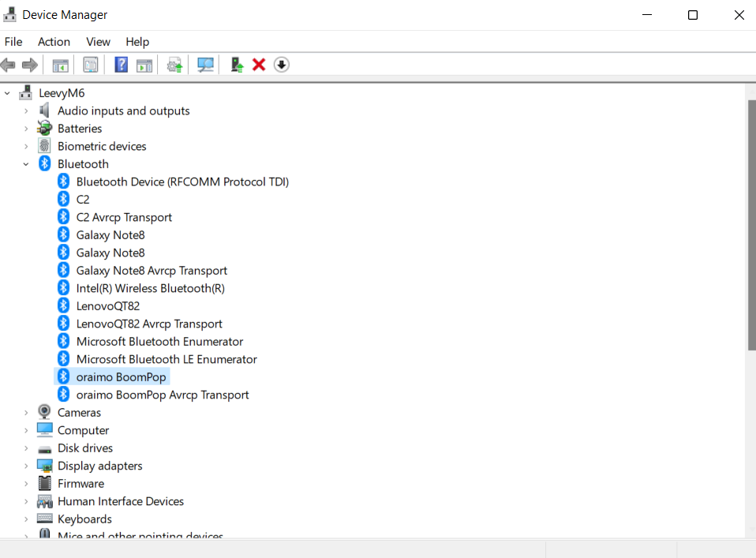Expand the Keyboards category

(26, 519)
